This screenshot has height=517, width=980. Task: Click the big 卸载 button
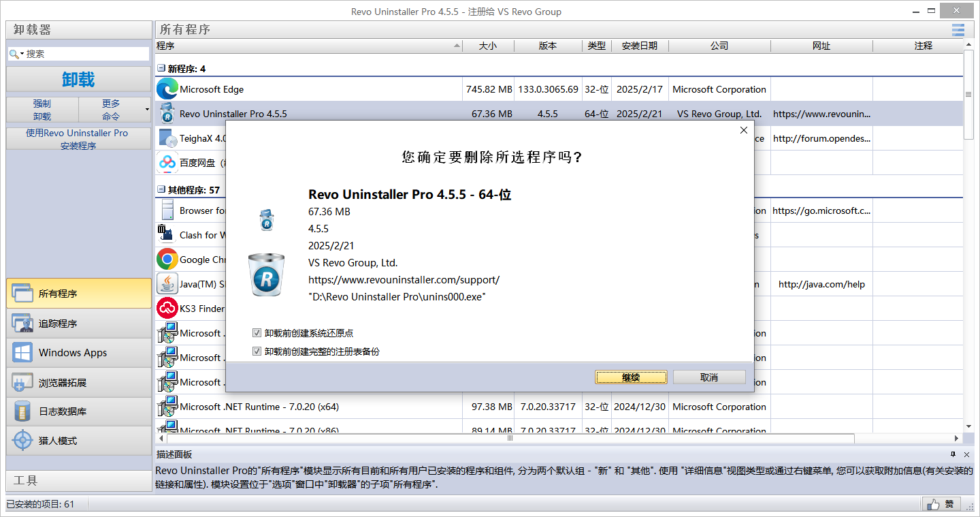[x=79, y=79]
